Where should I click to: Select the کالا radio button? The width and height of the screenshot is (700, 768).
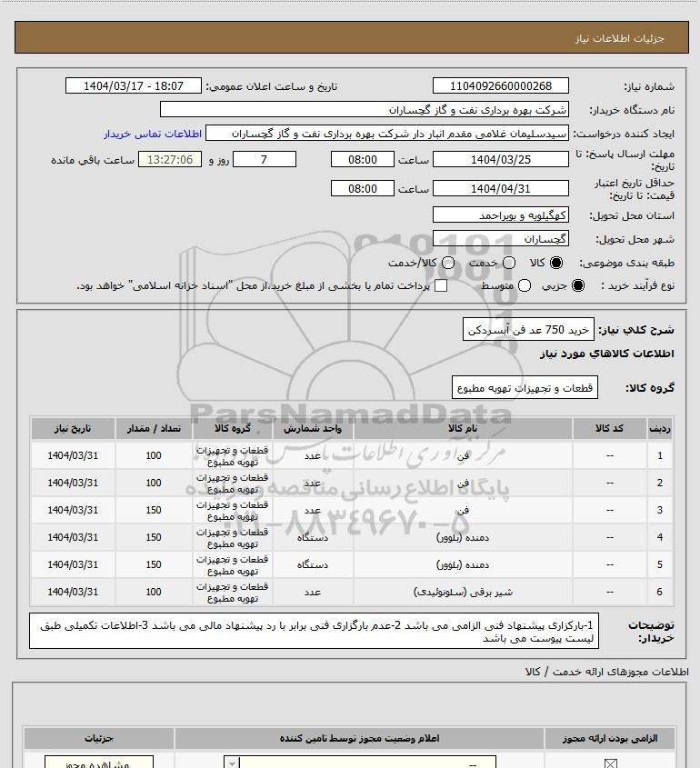(556, 263)
